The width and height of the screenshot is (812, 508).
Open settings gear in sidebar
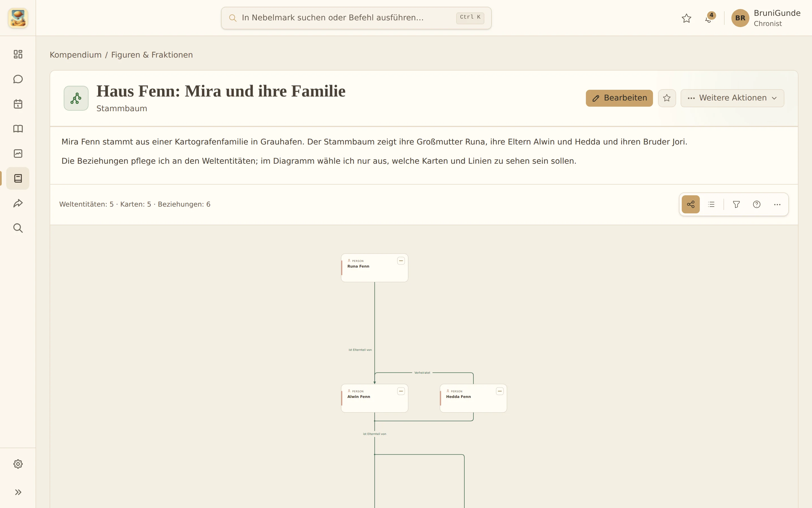pyautogui.click(x=18, y=464)
